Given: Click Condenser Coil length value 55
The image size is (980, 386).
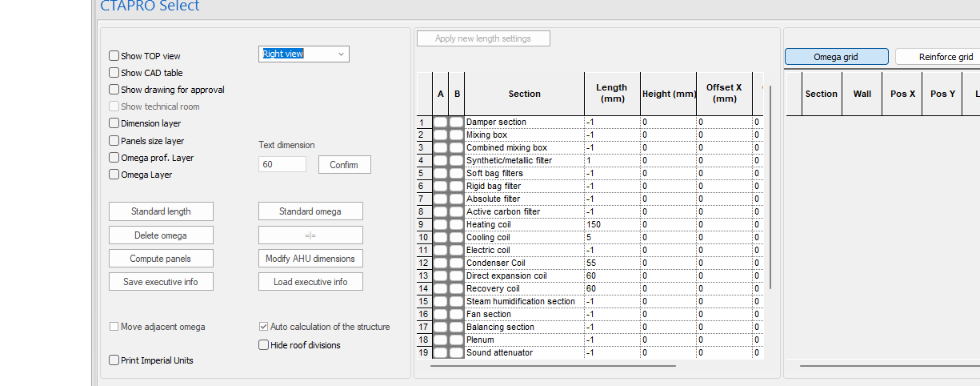Looking at the screenshot, I should click(x=612, y=263).
